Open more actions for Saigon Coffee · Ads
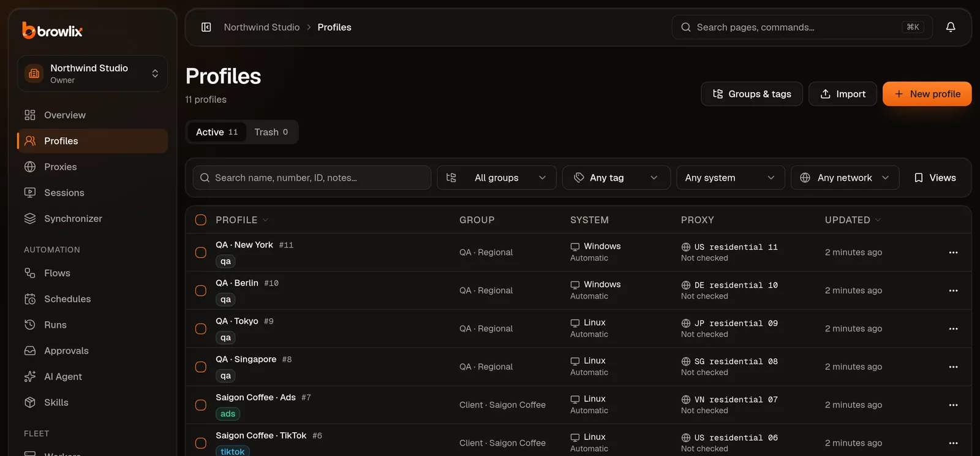This screenshot has width=980, height=456. [x=953, y=405]
